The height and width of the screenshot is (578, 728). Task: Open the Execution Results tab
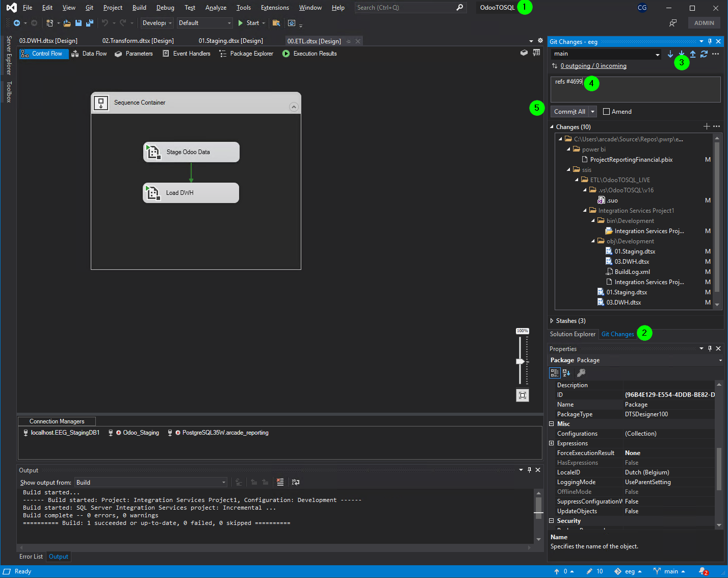click(309, 54)
